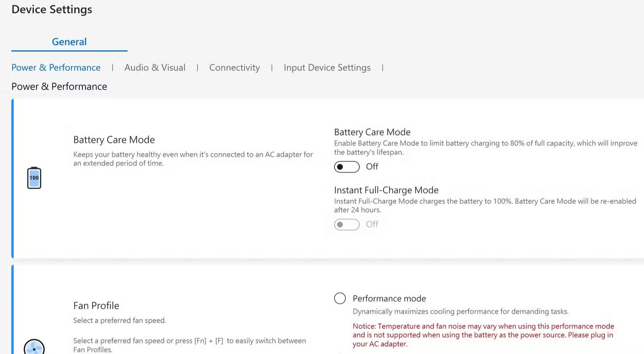Image resolution: width=644 pixels, height=354 pixels.
Task: Click the Off label next to Battery Care
Action: [x=371, y=166]
